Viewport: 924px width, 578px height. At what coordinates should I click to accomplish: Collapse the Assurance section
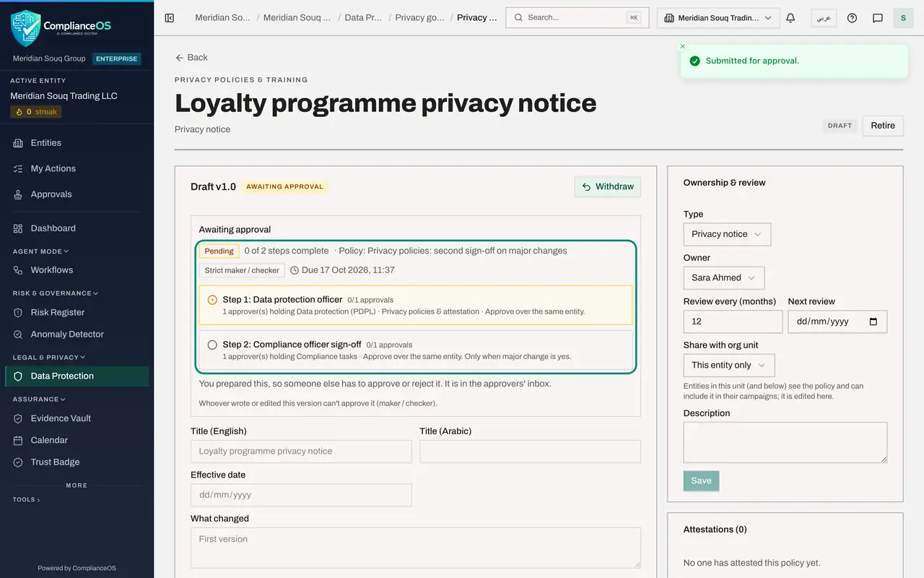pyautogui.click(x=39, y=399)
